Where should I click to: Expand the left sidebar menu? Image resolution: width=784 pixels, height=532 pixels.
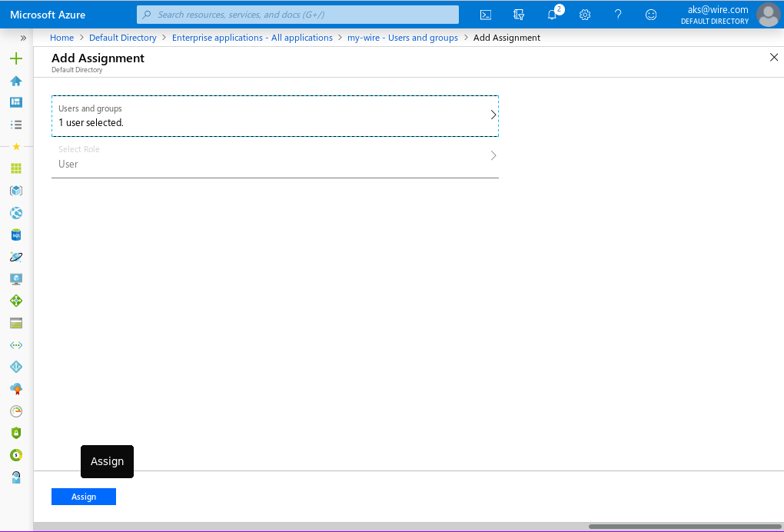tap(23, 38)
